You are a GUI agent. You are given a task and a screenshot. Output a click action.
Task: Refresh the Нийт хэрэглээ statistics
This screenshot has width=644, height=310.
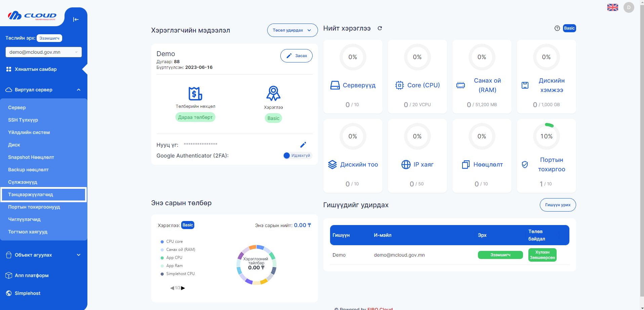(380, 28)
